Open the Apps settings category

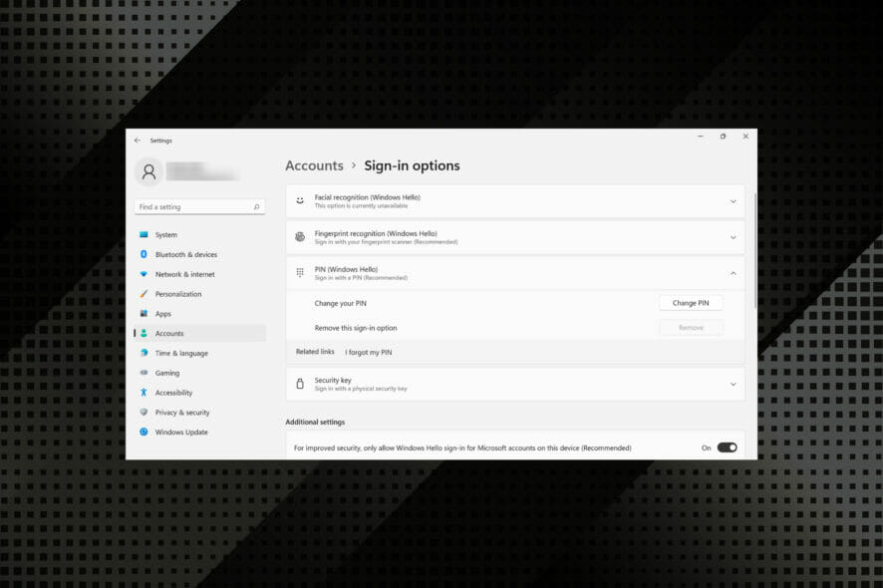pos(200,314)
